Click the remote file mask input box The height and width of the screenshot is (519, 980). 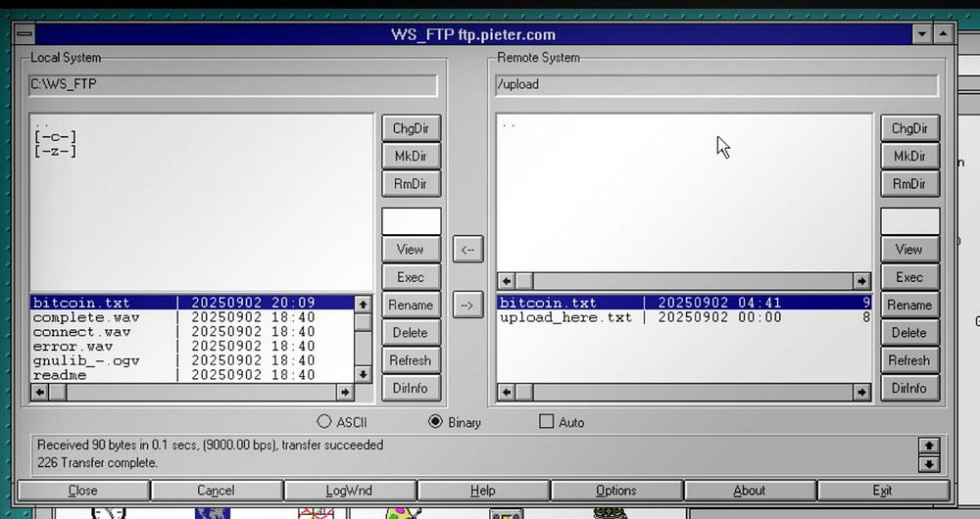coord(909,221)
